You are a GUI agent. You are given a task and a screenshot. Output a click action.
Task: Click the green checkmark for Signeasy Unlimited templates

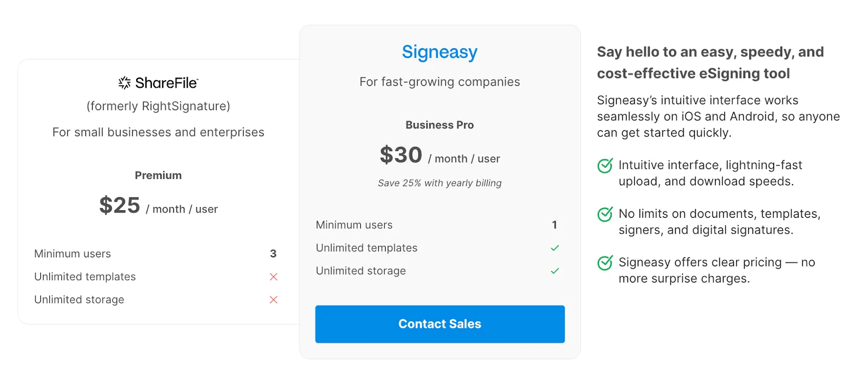(554, 248)
